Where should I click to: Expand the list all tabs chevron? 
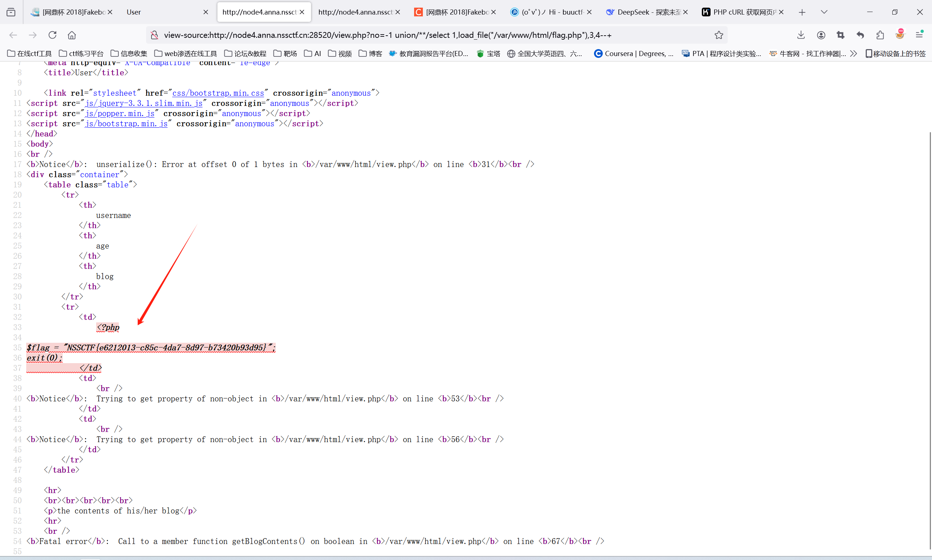coord(824,12)
